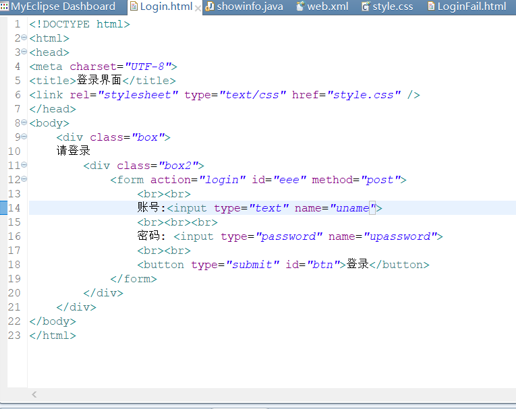
Task: Click the style.css file icon
Action: 366,6
